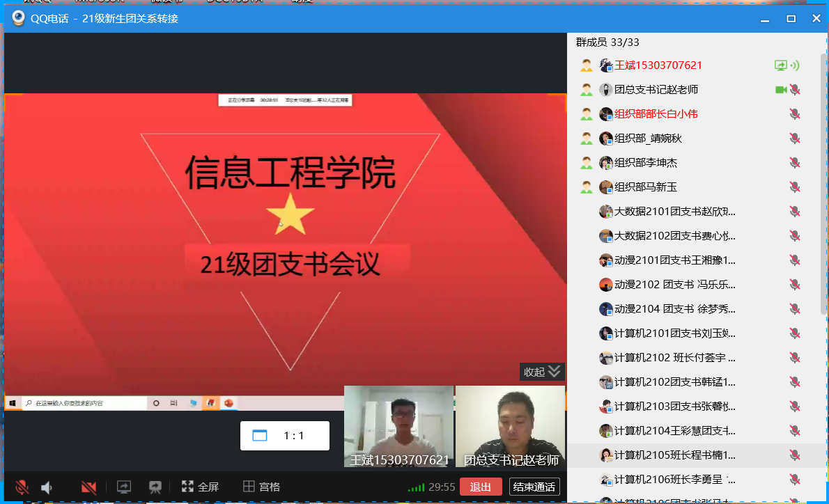Click the muted mic icon beside 组织部李坤杰
The image size is (829, 504).
coord(794,163)
